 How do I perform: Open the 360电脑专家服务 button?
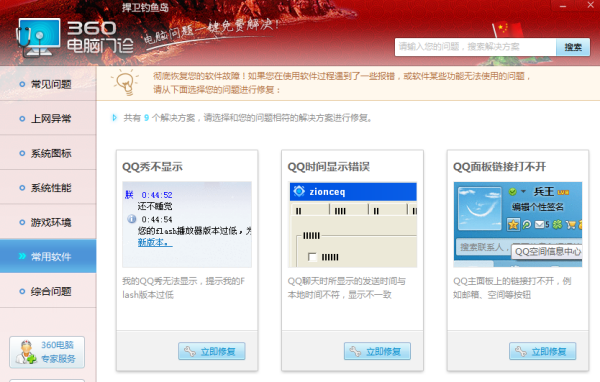[x=47, y=352]
